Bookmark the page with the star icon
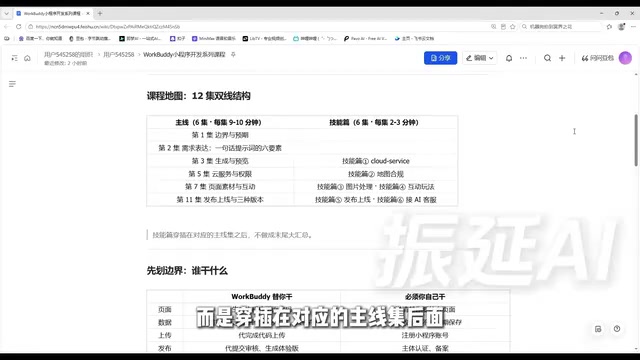The image size is (640, 360). pyautogui.click(x=513, y=27)
